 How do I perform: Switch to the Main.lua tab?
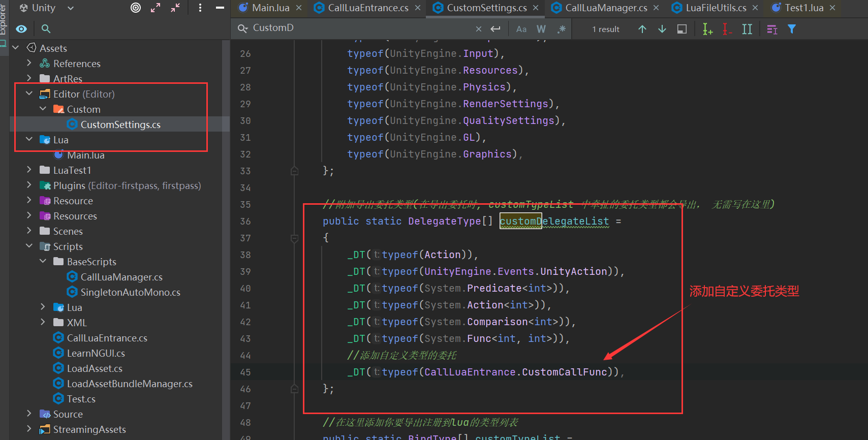(270, 8)
